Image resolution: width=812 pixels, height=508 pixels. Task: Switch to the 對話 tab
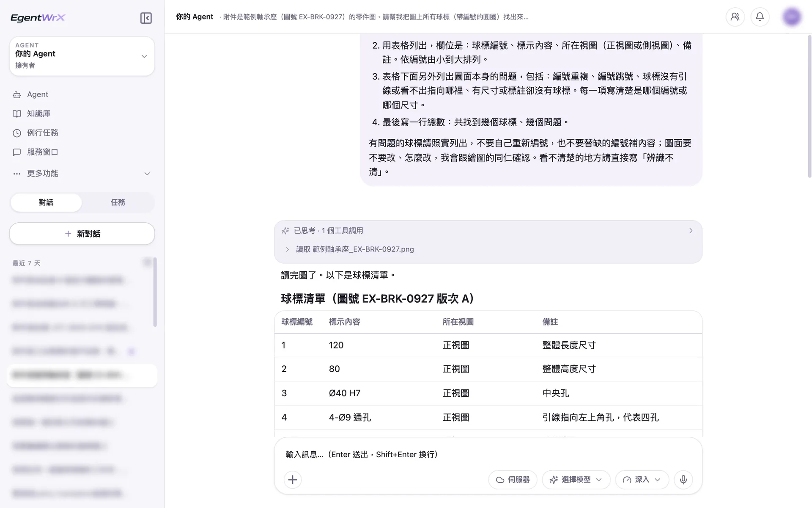[x=46, y=202]
